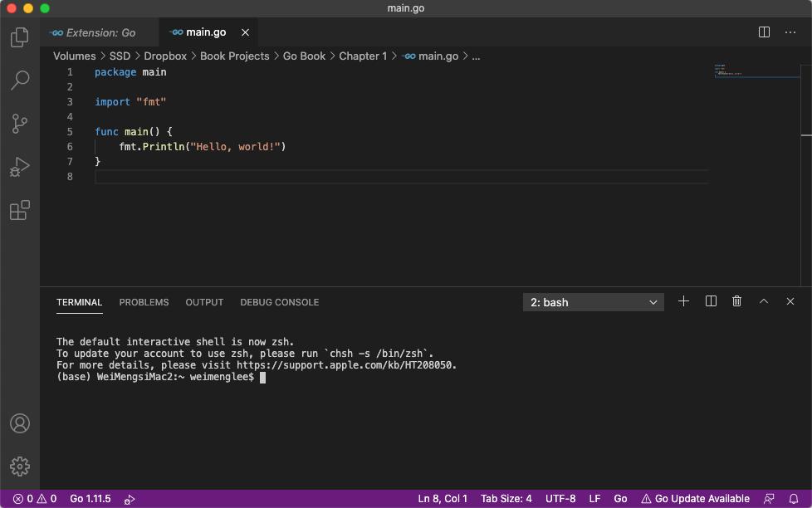Click line number 6 in gutter
Image resolution: width=812 pixels, height=508 pixels.
coord(70,147)
